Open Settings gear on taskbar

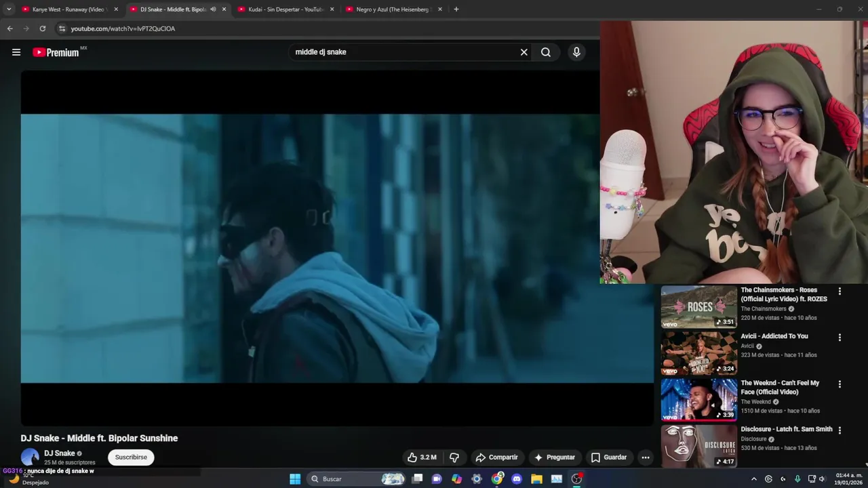(477, 479)
